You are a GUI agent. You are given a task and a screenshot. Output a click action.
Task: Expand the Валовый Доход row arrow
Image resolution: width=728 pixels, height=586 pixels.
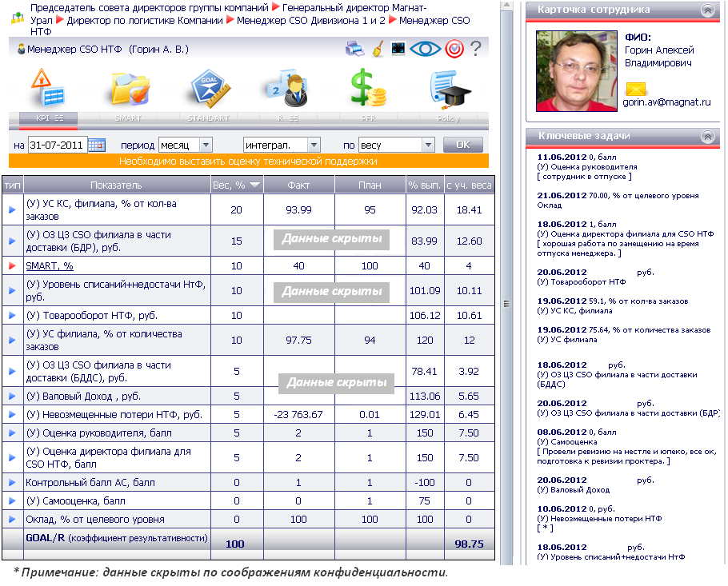click(x=13, y=397)
